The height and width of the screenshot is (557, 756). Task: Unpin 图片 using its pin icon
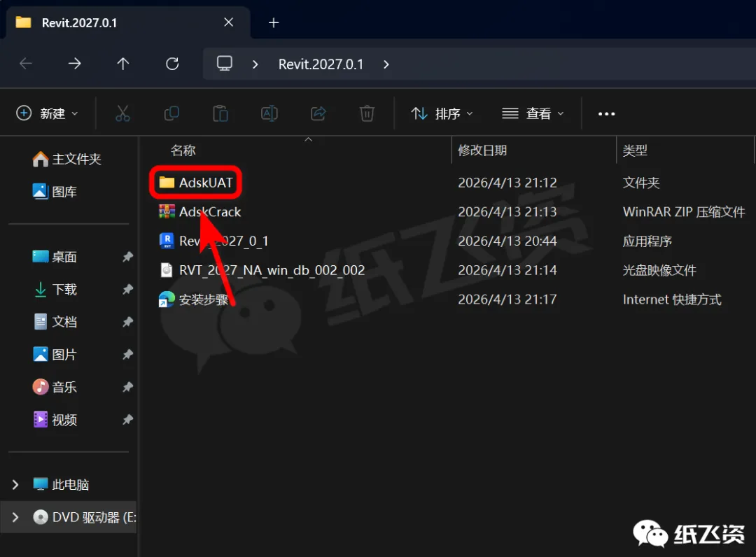[127, 354]
